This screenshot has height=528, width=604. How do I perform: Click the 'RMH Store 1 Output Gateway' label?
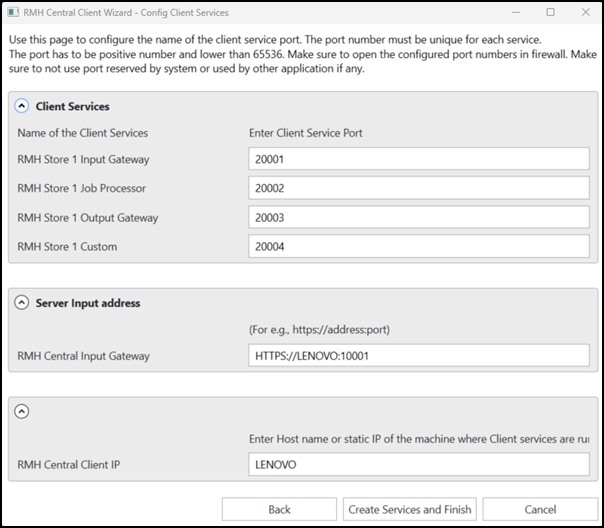click(x=88, y=218)
